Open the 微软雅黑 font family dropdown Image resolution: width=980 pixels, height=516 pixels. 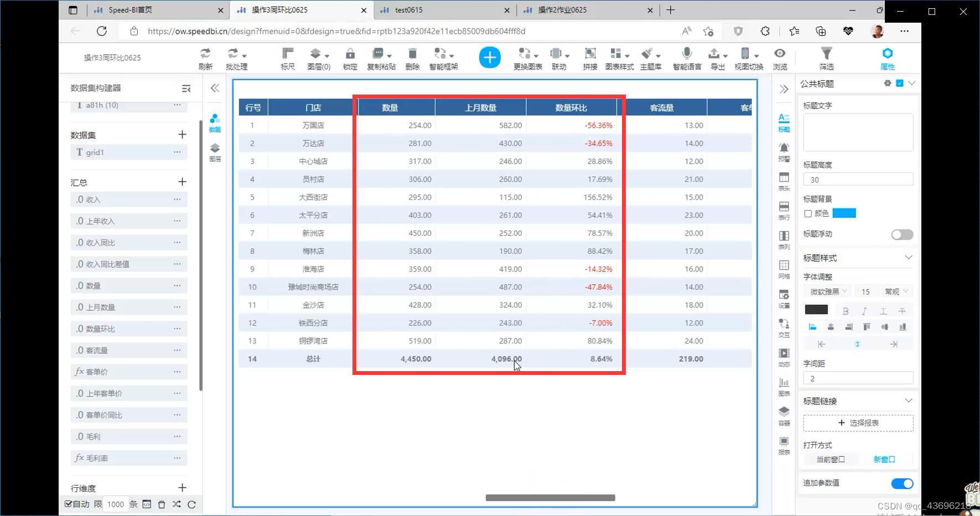click(x=827, y=291)
